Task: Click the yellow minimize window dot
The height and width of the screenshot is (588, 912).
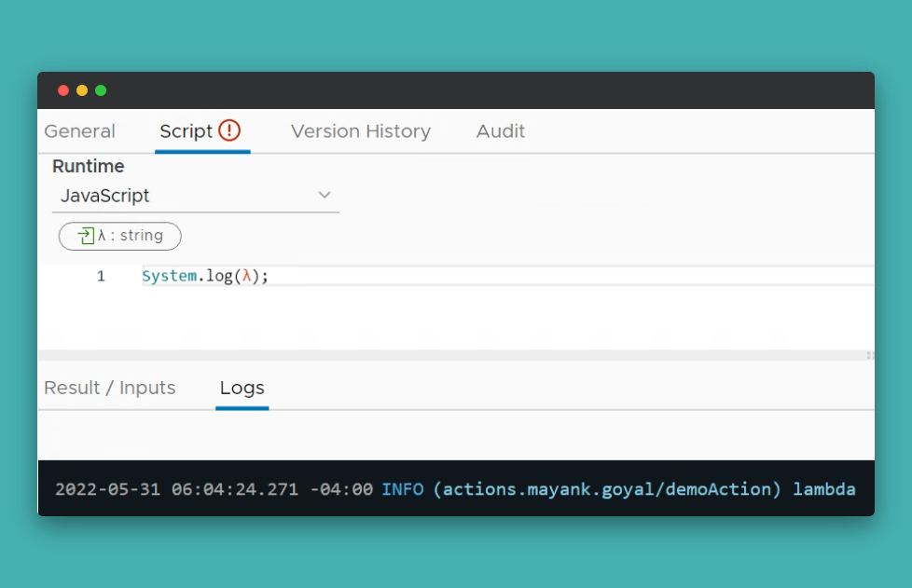Action: [x=82, y=90]
